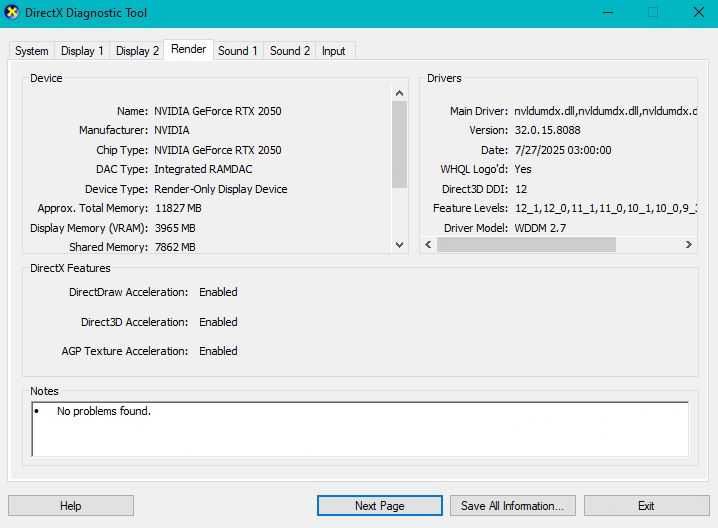Screen dimensions: 718x528
Task: Click the 7862 MB shared memory value
Action: point(175,247)
